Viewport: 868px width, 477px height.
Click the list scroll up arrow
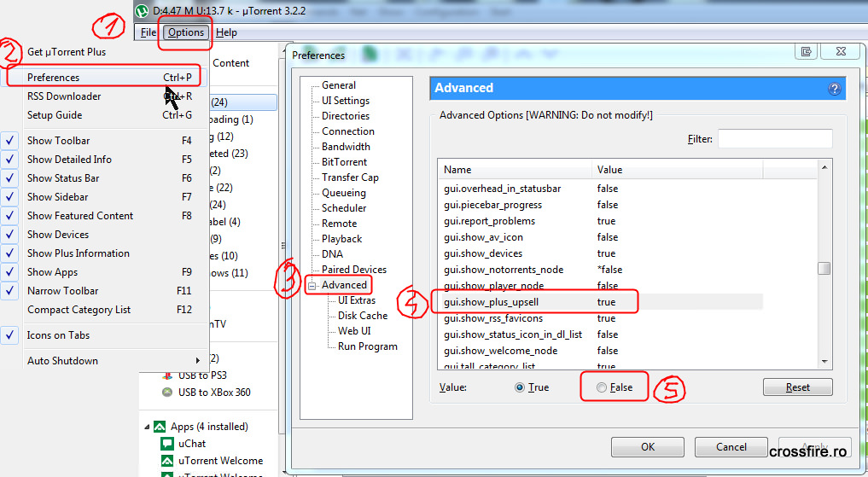(x=824, y=167)
